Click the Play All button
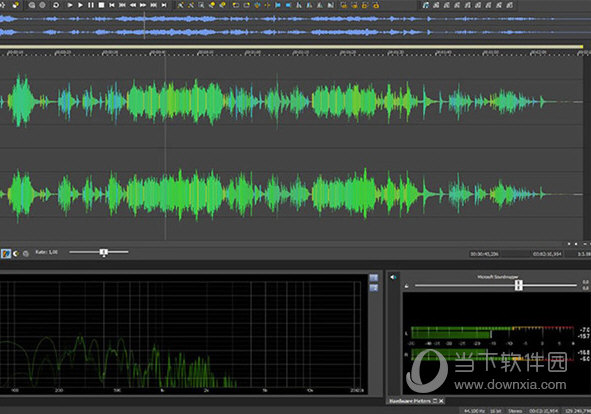This screenshot has height=414, width=591. pyautogui.click(x=70, y=5)
